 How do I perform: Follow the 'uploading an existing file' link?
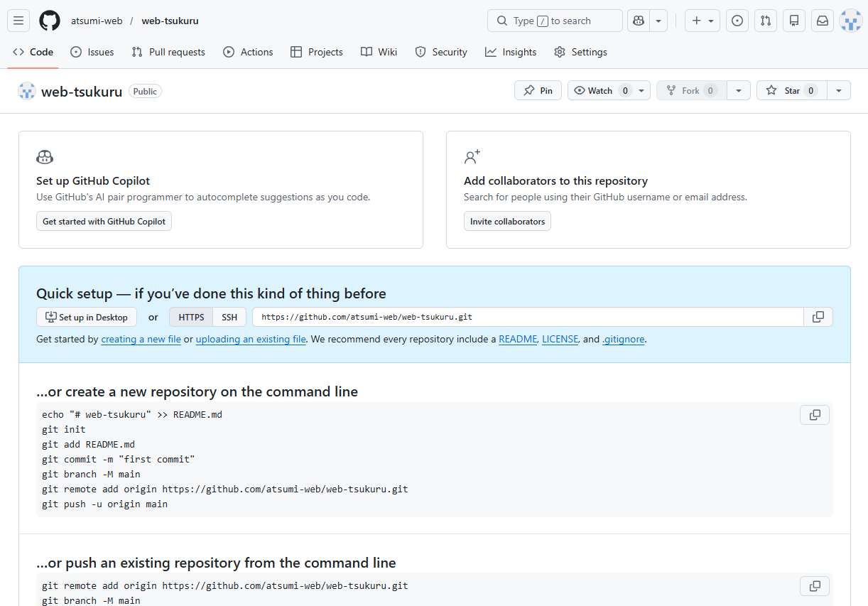point(251,339)
